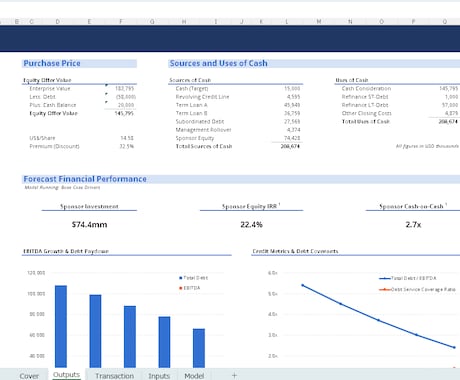The width and height of the screenshot is (460, 380).
Task: Add a new sheet with plus icon
Action: pos(234,376)
